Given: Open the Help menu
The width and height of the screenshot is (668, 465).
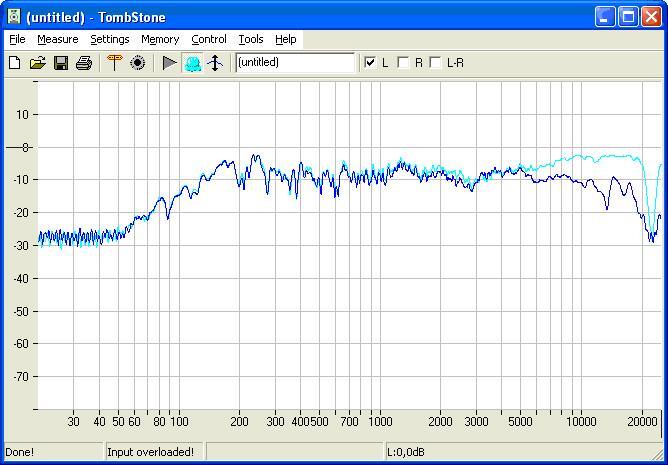Looking at the screenshot, I should pyautogui.click(x=286, y=39).
